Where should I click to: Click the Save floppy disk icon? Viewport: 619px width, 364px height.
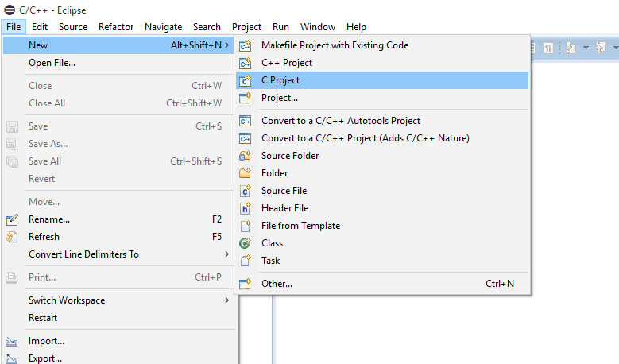coord(12,126)
